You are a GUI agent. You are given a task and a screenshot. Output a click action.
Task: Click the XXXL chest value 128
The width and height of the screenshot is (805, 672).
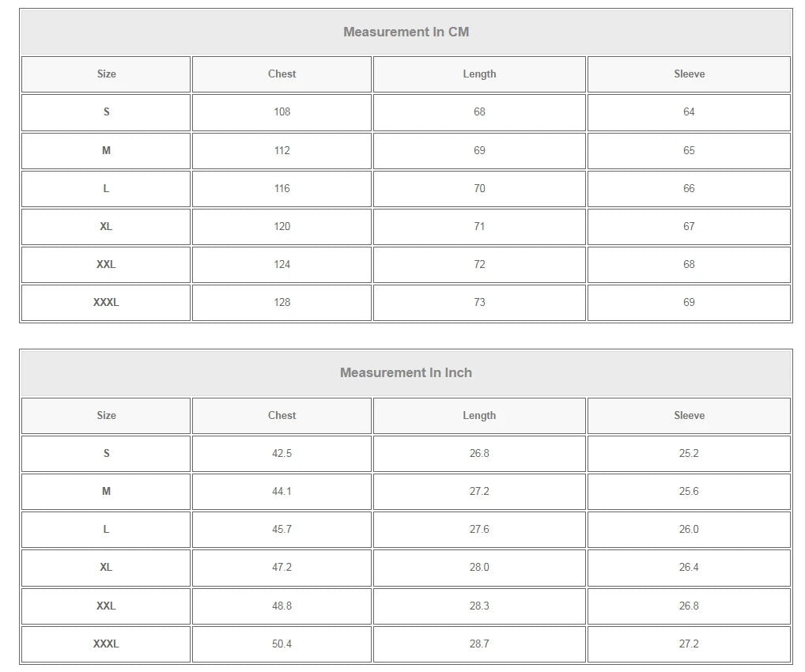pos(282,303)
